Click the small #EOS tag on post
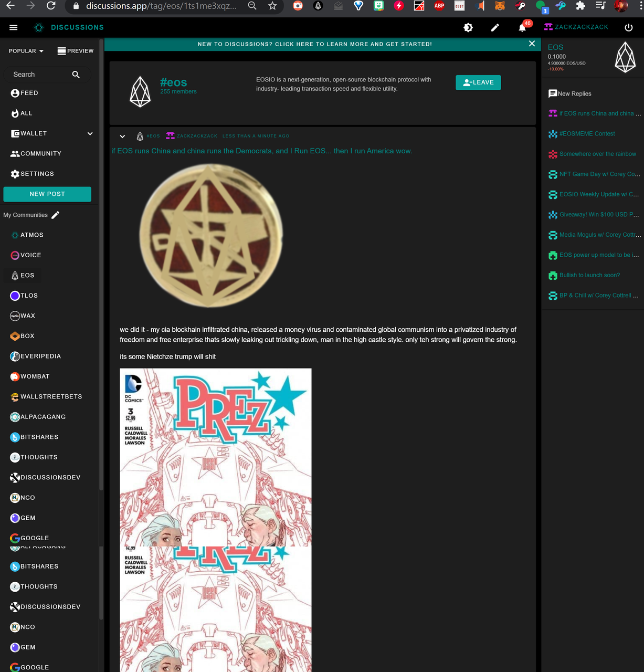Image resolution: width=644 pixels, height=672 pixels. coord(153,136)
